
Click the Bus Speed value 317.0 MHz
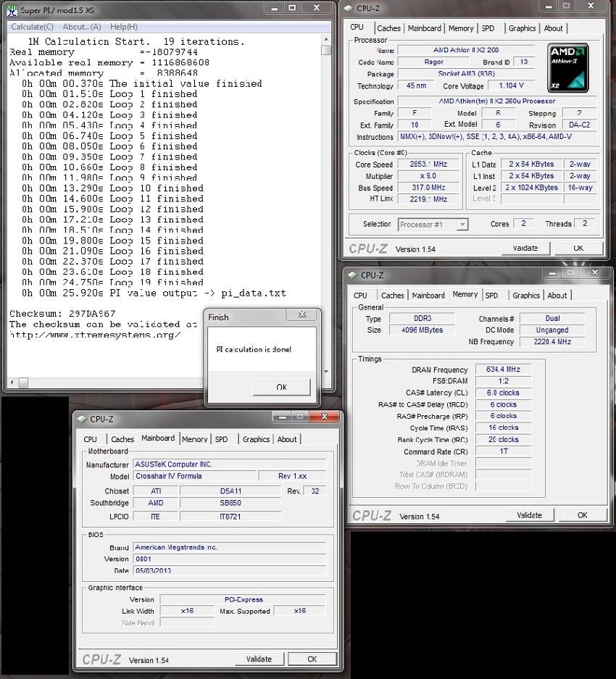[x=428, y=188]
